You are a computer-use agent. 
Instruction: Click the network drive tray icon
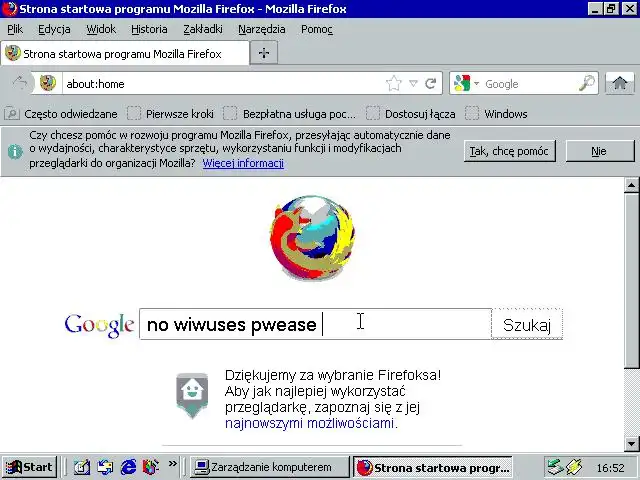click(555, 467)
